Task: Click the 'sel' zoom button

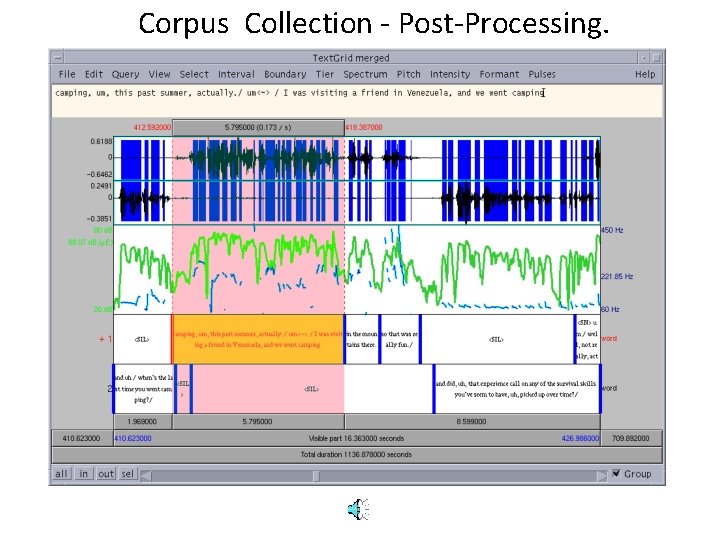Action: pos(128,473)
